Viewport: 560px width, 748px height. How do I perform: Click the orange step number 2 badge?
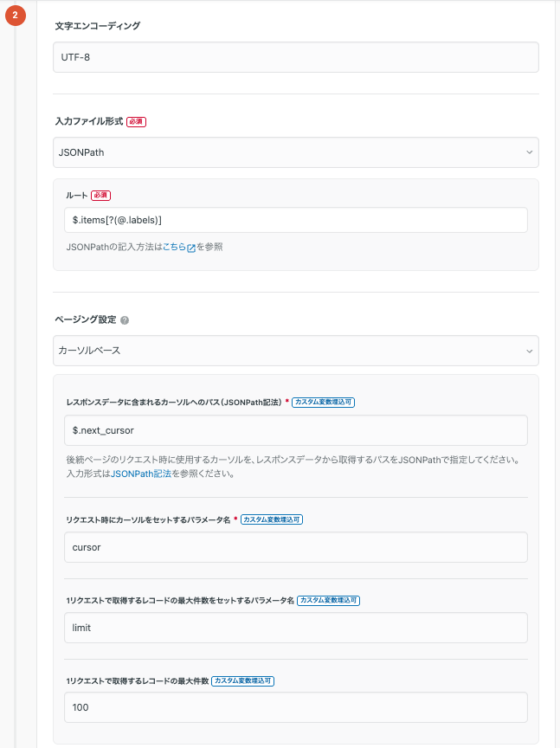(16, 15)
